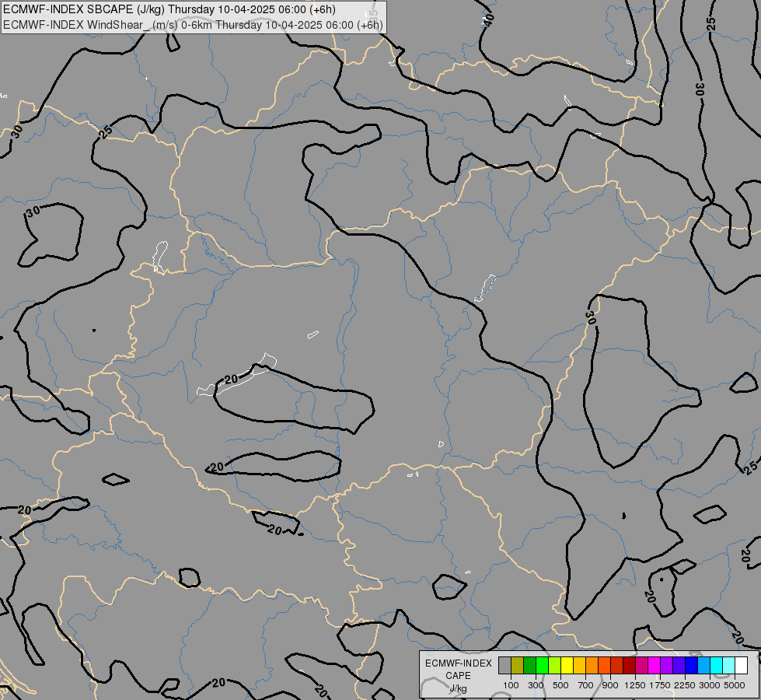Select the legend value 2250
Screen dimensions: 761x700
coord(685,685)
